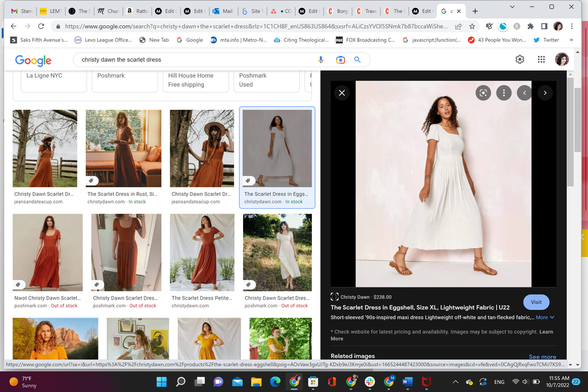Switch to the Trave tab

[x=367, y=11]
